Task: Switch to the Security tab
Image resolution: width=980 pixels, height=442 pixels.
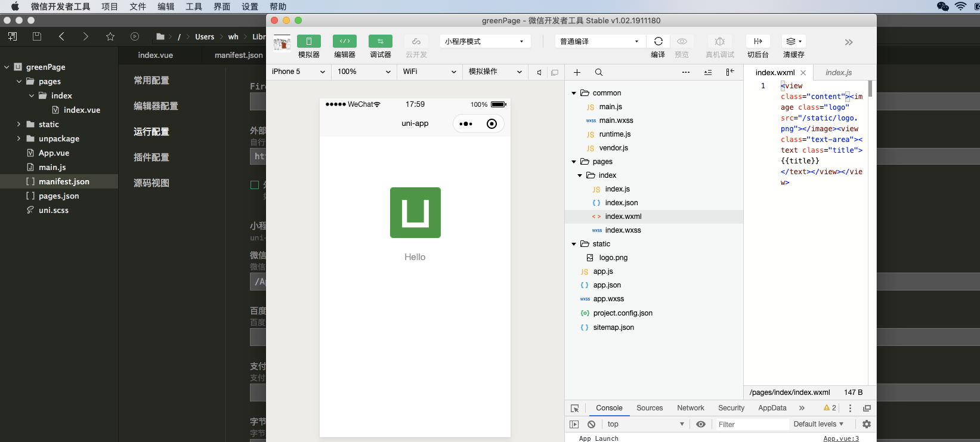Action: coord(731,408)
